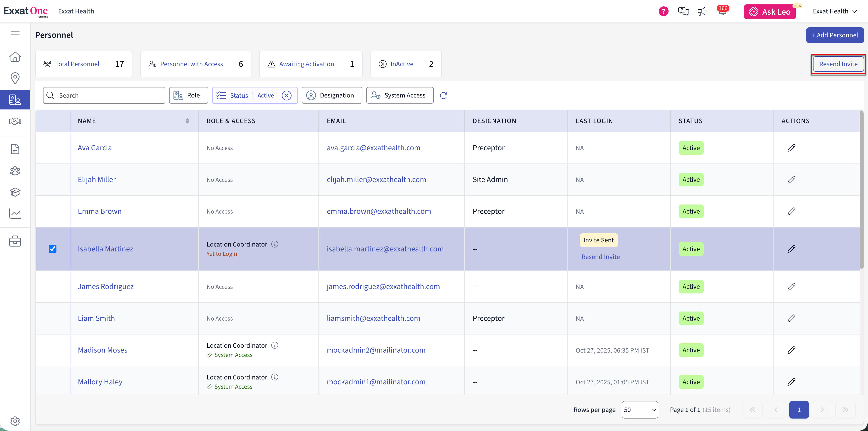Filter by InActive card
Screen dimensions: 868x431
point(406,64)
